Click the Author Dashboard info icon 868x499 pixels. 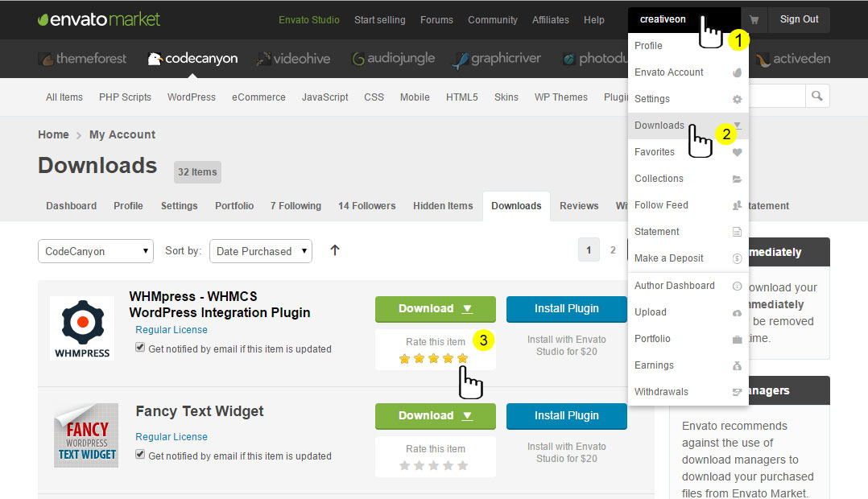pyautogui.click(x=737, y=286)
